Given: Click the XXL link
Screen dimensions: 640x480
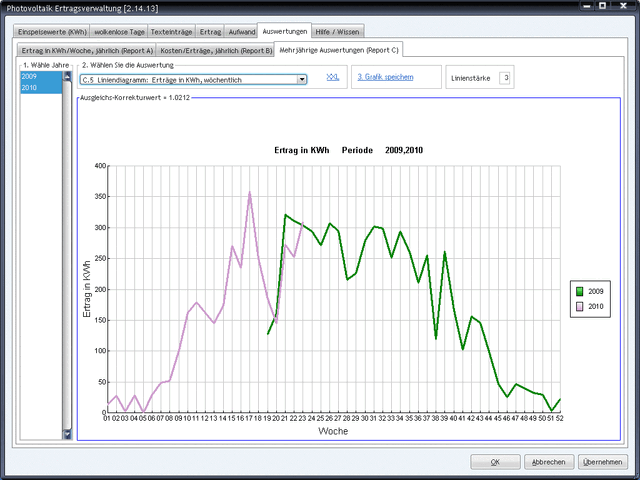Looking at the screenshot, I should click(x=333, y=77).
